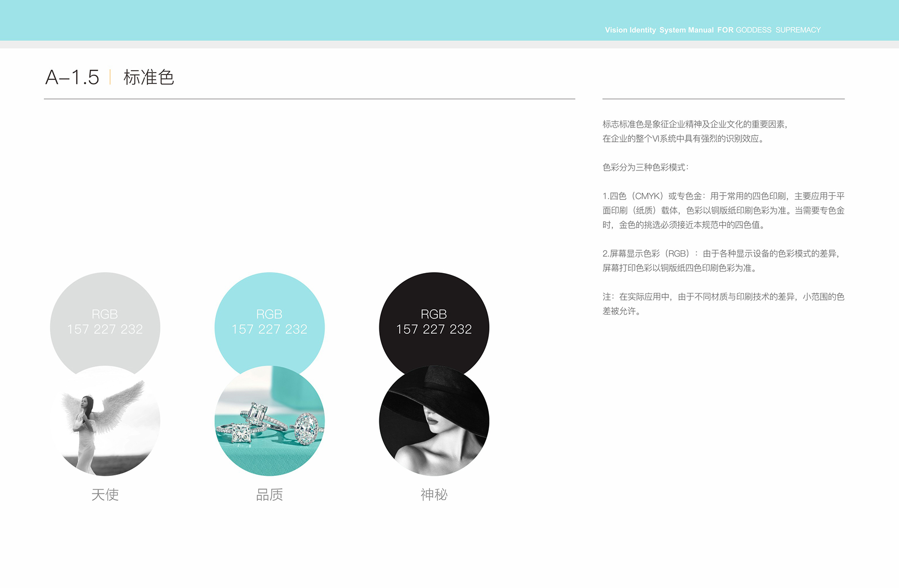Click the line 色彩分为三种色彩模式

pos(645,167)
